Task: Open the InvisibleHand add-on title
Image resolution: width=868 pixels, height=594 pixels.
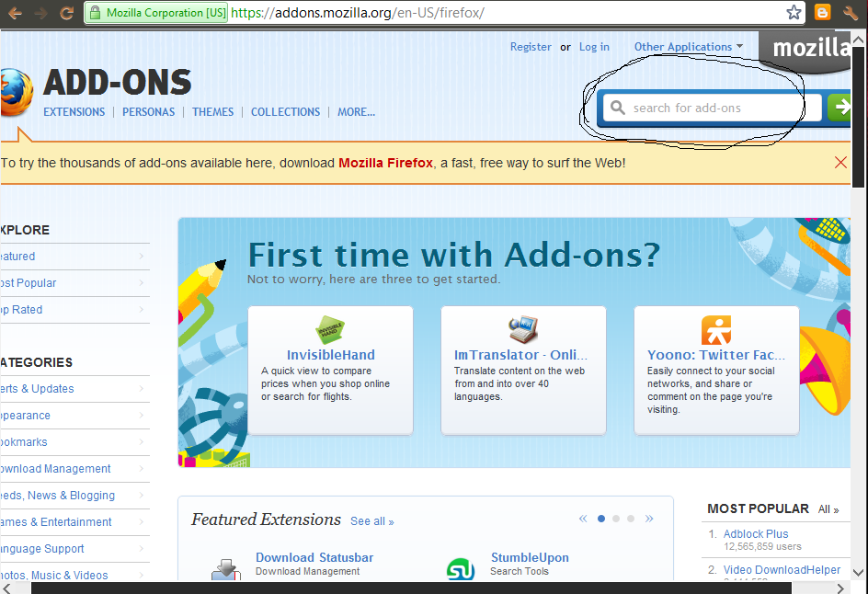Action: tap(330, 354)
